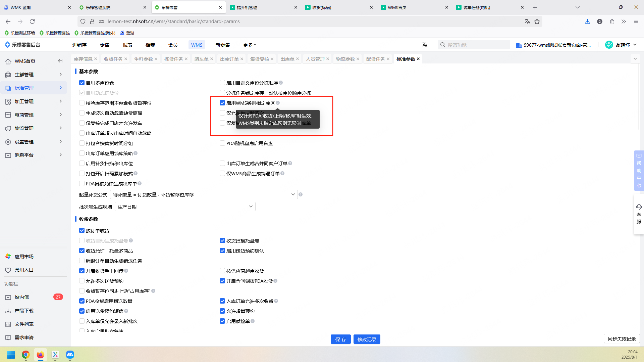Open 批次号生成规则 dropdown showing 生产日期
This screenshot has width=644, height=362.
point(185,207)
